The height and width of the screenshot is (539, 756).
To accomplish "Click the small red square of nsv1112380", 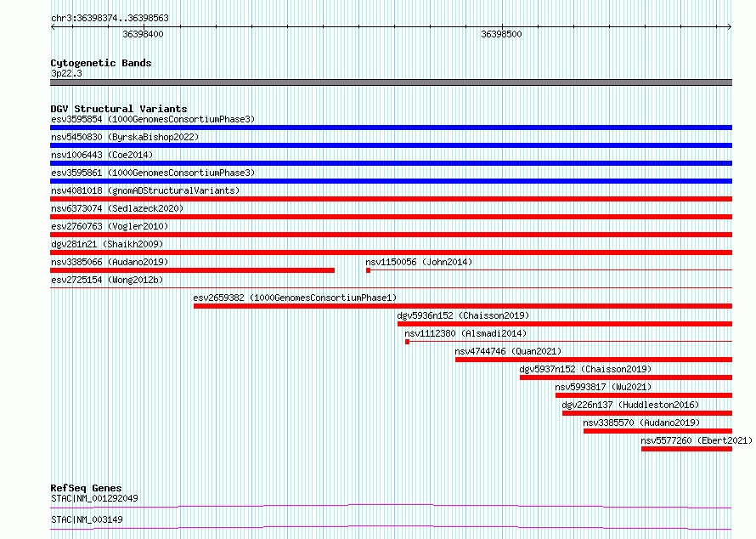I will (x=408, y=342).
